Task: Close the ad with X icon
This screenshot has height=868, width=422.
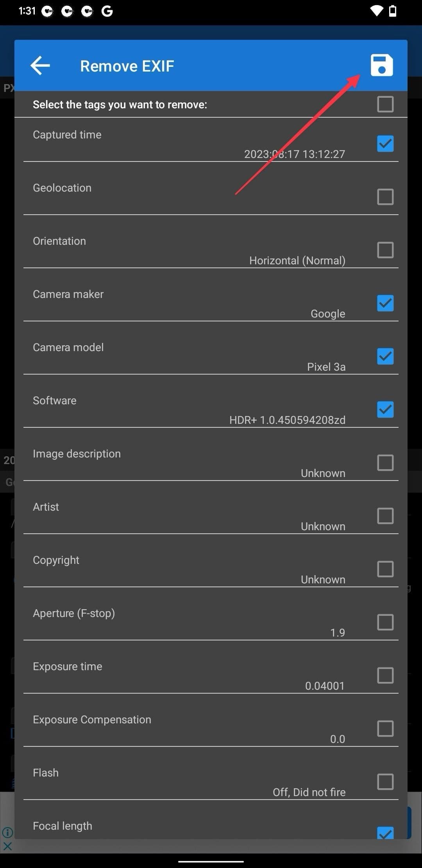Action: pyautogui.click(x=7, y=846)
